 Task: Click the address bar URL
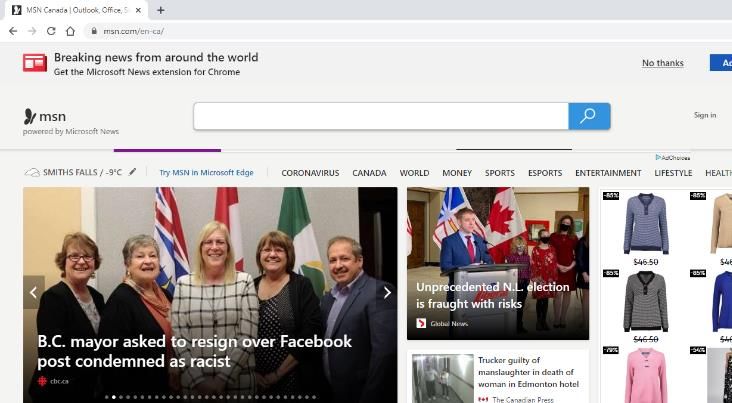pyautogui.click(x=134, y=31)
